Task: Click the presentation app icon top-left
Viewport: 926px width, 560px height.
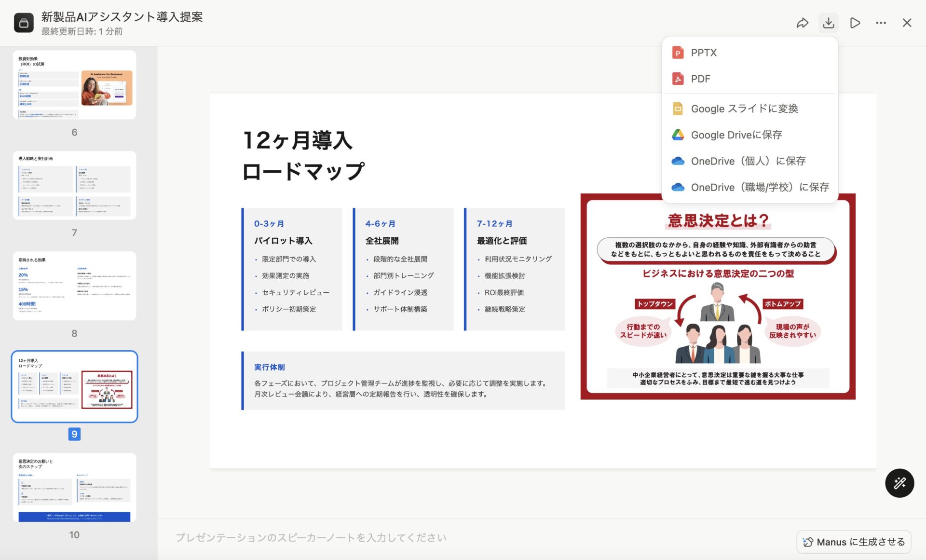Action: (24, 23)
